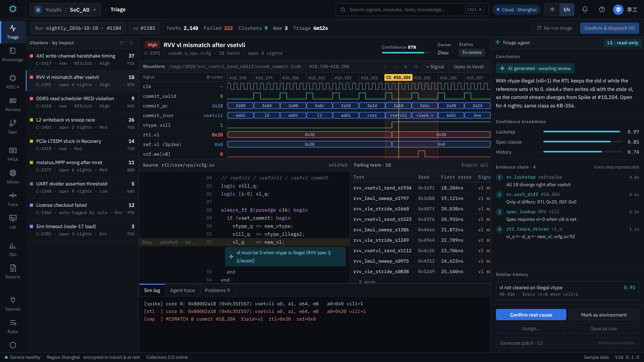
Task: Switch to the Agent trace tab
Action: click(x=182, y=290)
